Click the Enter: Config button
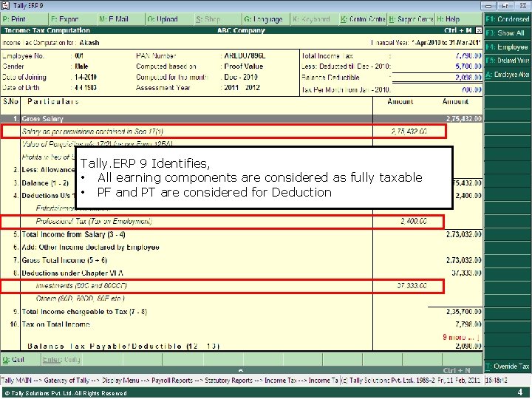Screen dimensions: 532x399 [x=61, y=359]
